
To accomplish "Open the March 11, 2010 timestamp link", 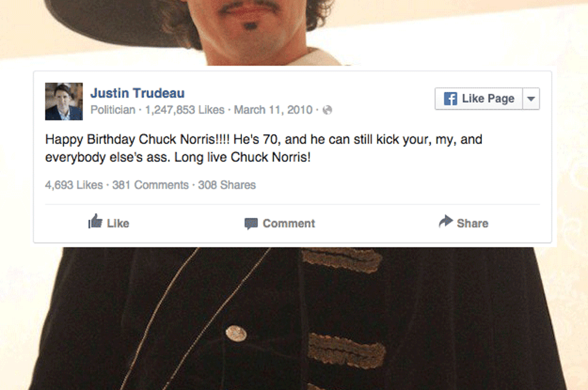I will pos(273,110).
